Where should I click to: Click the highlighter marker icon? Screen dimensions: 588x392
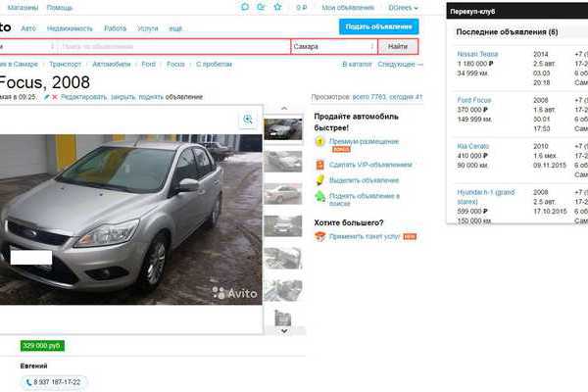[x=319, y=180]
